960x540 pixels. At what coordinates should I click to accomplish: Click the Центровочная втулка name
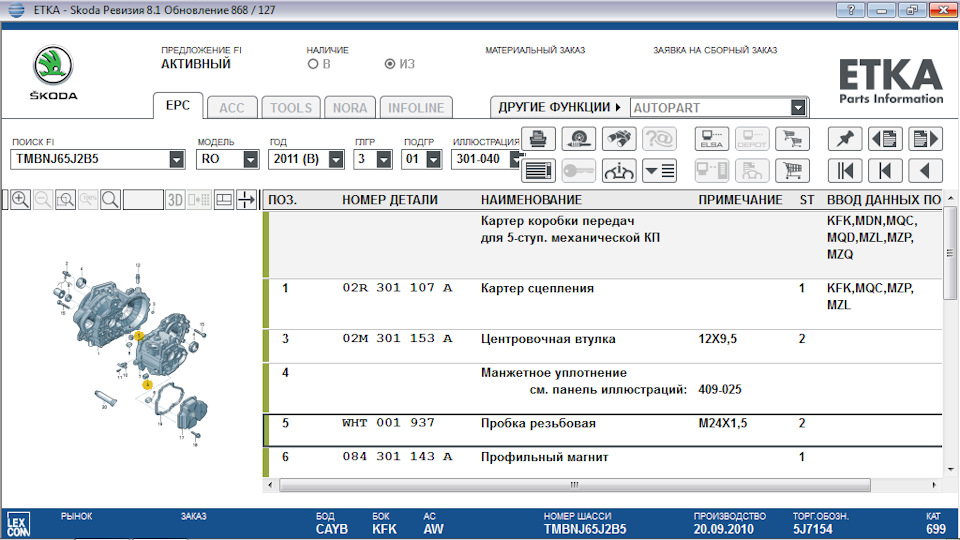[x=548, y=339]
